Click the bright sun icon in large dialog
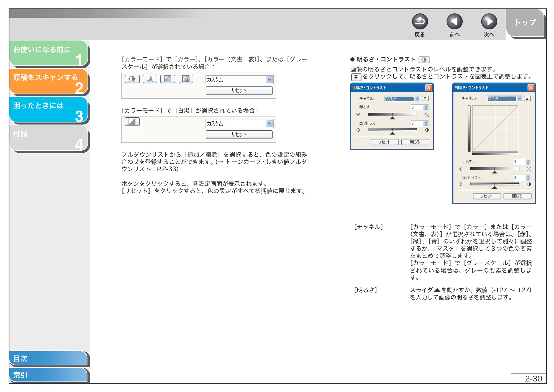Screen dimensions: 554x392 pyautogui.click(x=529, y=169)
